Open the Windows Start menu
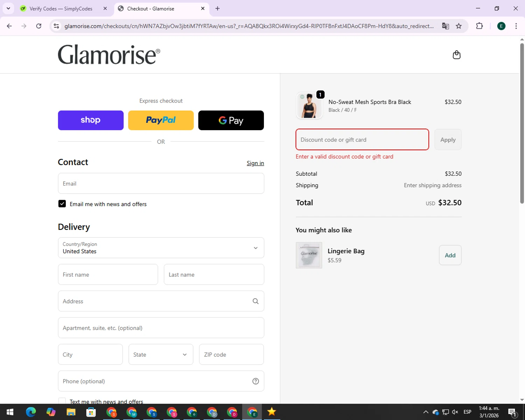 [x=10, y=412]
